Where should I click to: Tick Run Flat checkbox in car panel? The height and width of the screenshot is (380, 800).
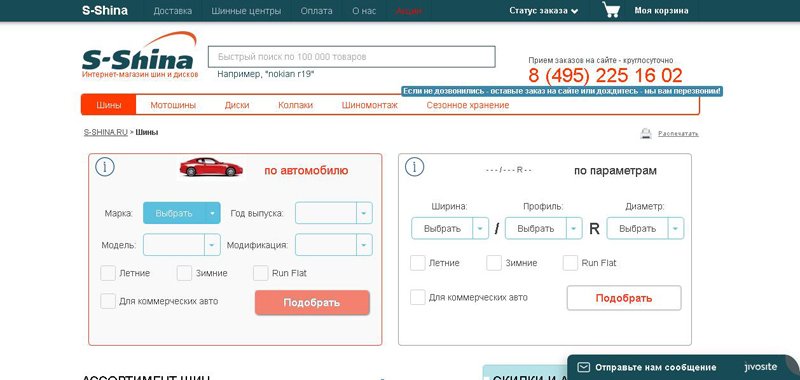pos(261,273)
